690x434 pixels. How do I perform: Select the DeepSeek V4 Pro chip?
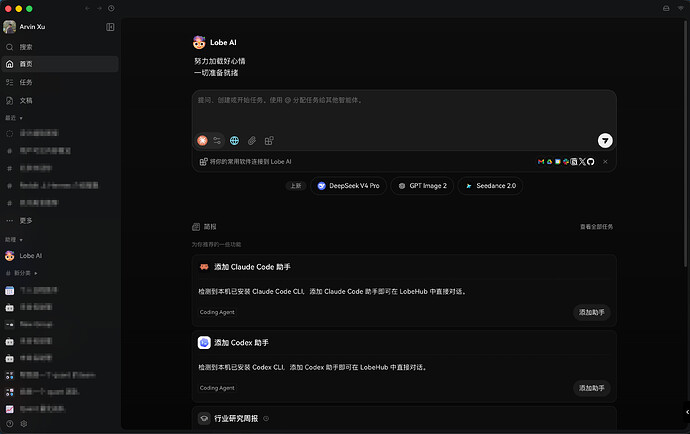click(x=349, y=186)
